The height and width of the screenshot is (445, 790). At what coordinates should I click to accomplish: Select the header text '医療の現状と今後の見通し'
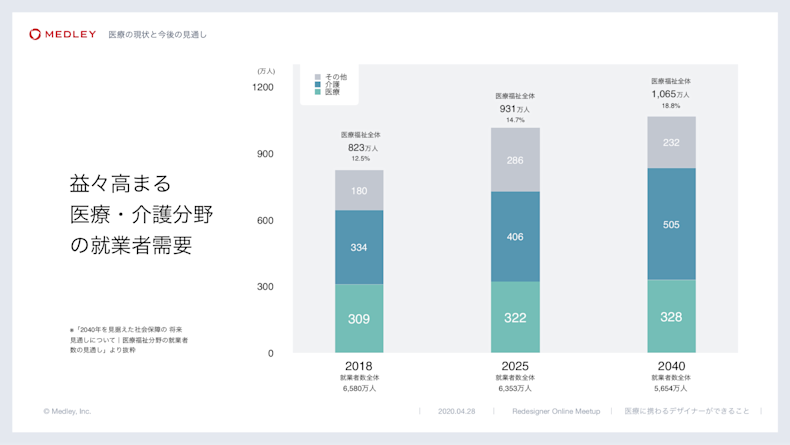coord(158,35)
